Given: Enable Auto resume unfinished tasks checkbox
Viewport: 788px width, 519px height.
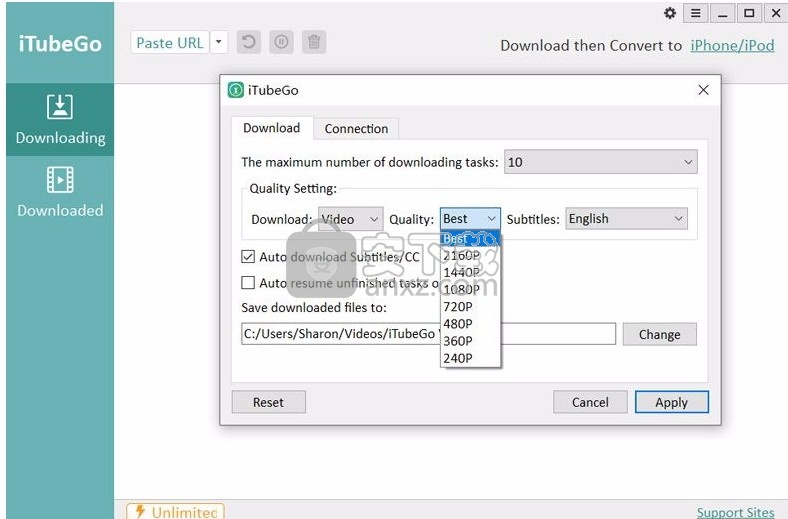Looking at the screenshot, I should [x=248, y=283].
